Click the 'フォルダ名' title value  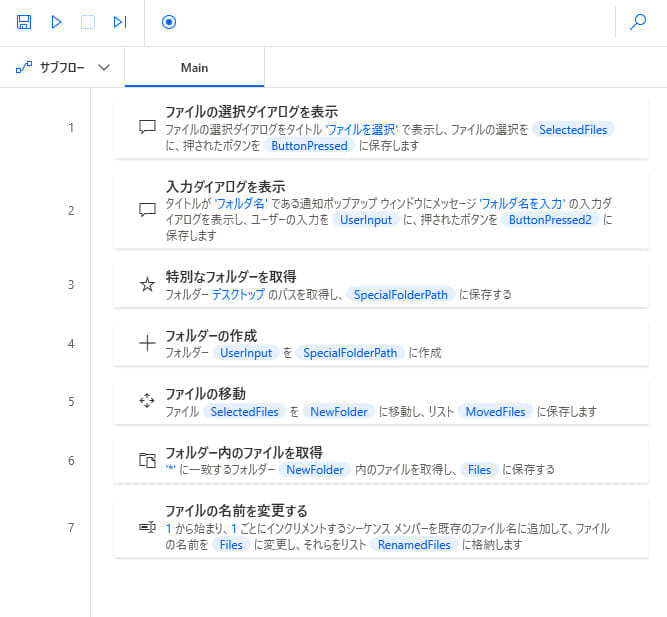[241, 204]
